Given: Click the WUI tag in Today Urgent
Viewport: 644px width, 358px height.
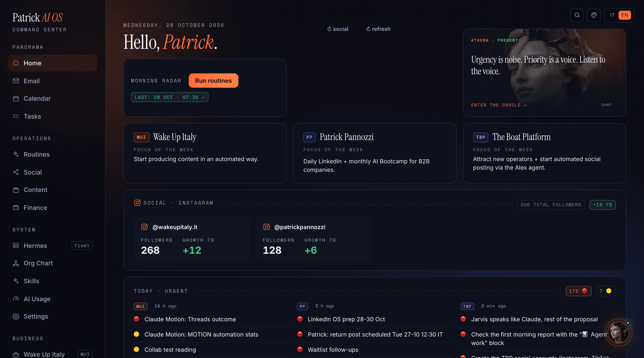Looking at the screenshot, I should click(140, 306).
